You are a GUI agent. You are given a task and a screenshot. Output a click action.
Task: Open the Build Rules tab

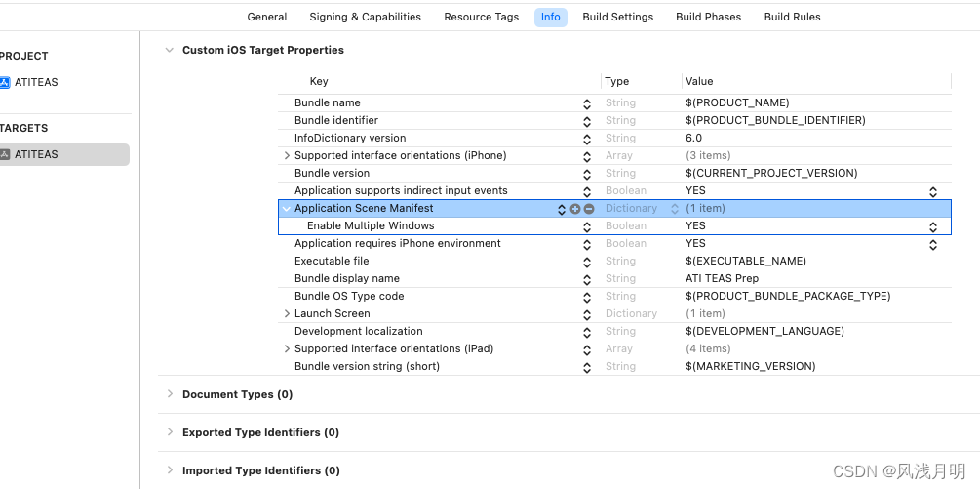coord(792,17)
